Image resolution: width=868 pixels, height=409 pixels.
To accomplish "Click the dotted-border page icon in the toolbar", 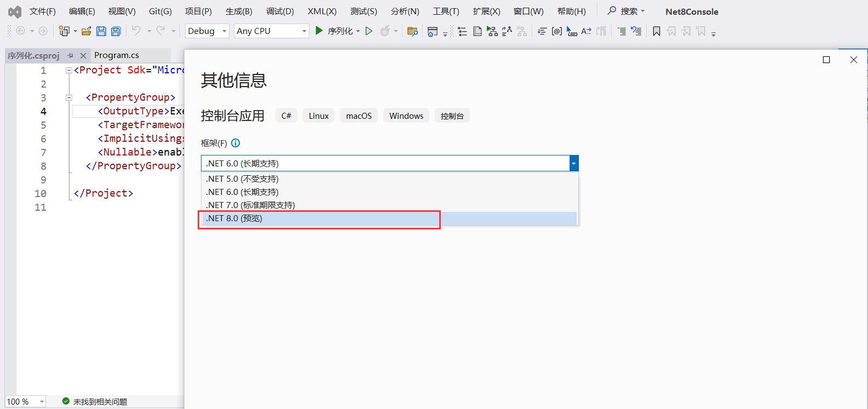I will point(478,31).
